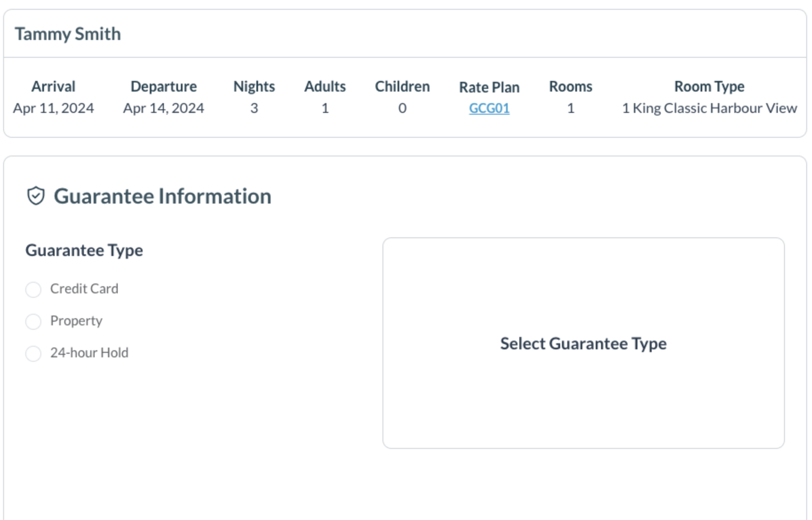Image resolution: width=812 pixels, height=520 pixels.
Task: Click the Departure column header
Action: coord(164,86)
